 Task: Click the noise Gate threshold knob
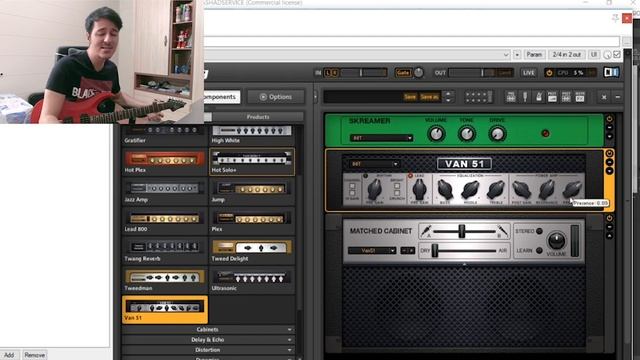pos(419,73)
